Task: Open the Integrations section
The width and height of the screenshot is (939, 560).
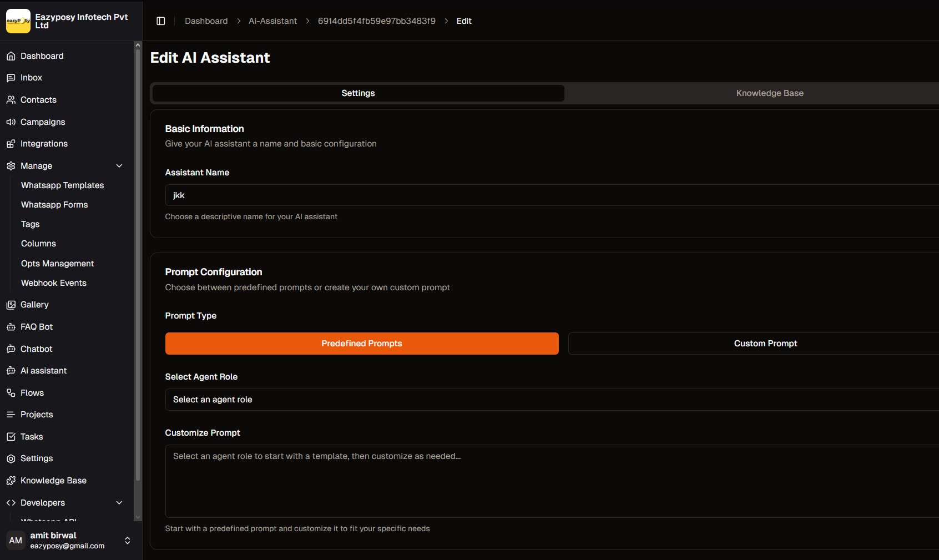Action: (x=11, y=144)
